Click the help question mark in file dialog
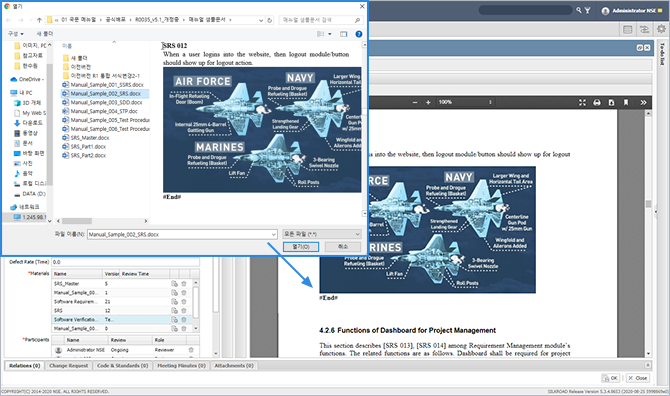The width and height of the screenshot is (670, 396). tap(359, 34)
